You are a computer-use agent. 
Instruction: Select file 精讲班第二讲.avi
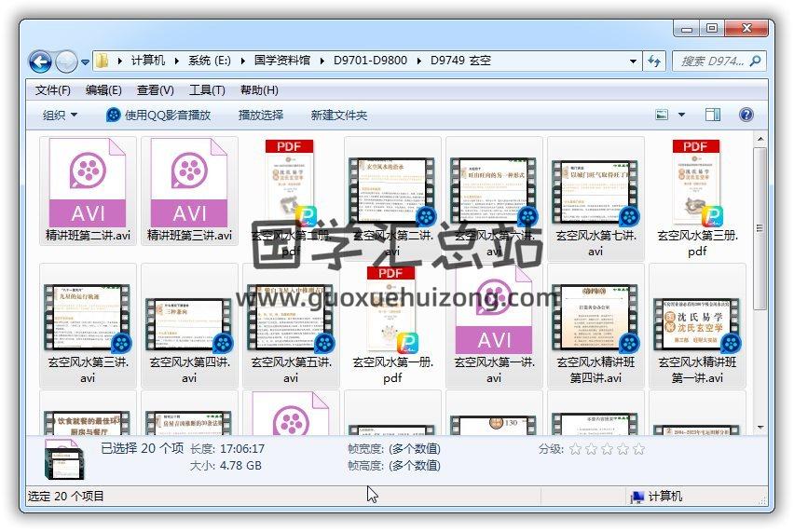88,191
